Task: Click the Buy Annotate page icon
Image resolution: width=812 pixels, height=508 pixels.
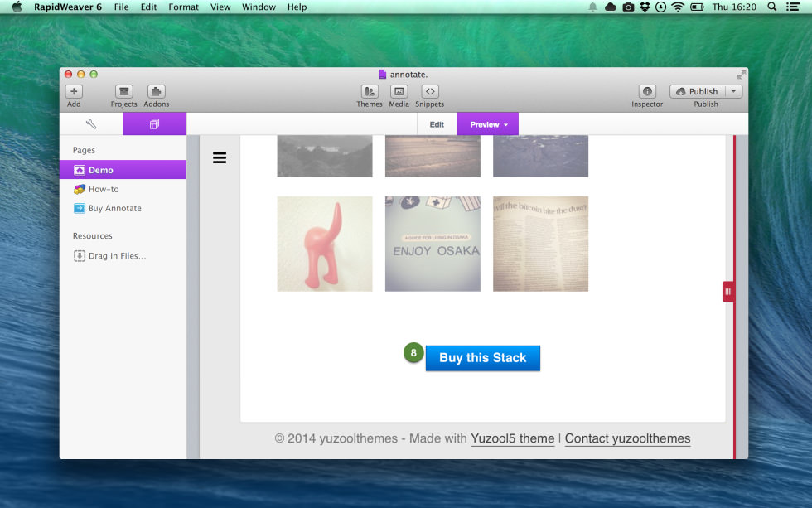Action: (80, 208)
